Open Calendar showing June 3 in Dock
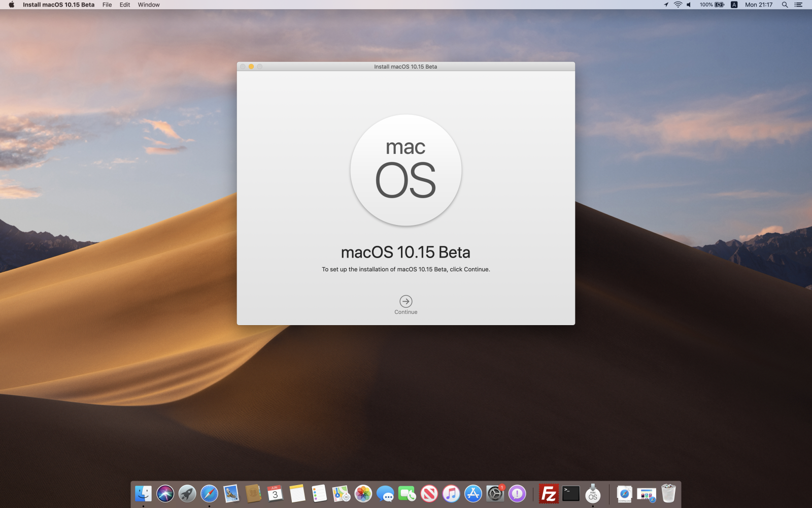 coord(275,493)
